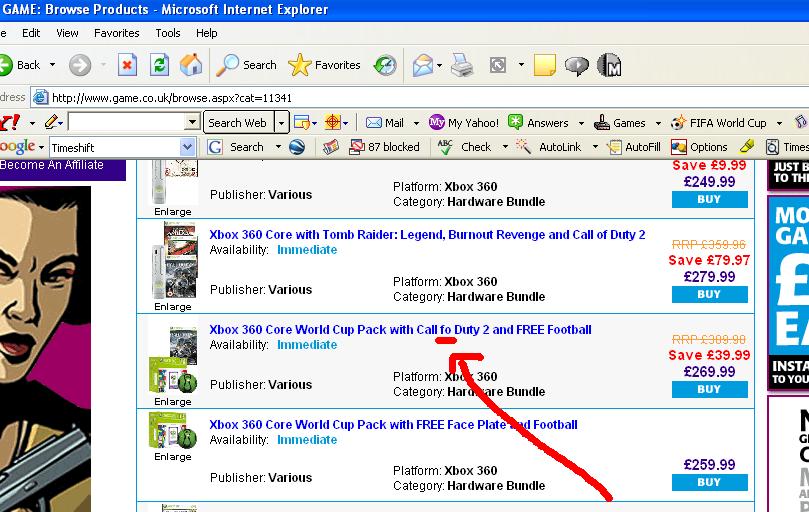This screenshot has width=809, height=512.
Task: Open the Tools menu
Action: coord(168,33)
